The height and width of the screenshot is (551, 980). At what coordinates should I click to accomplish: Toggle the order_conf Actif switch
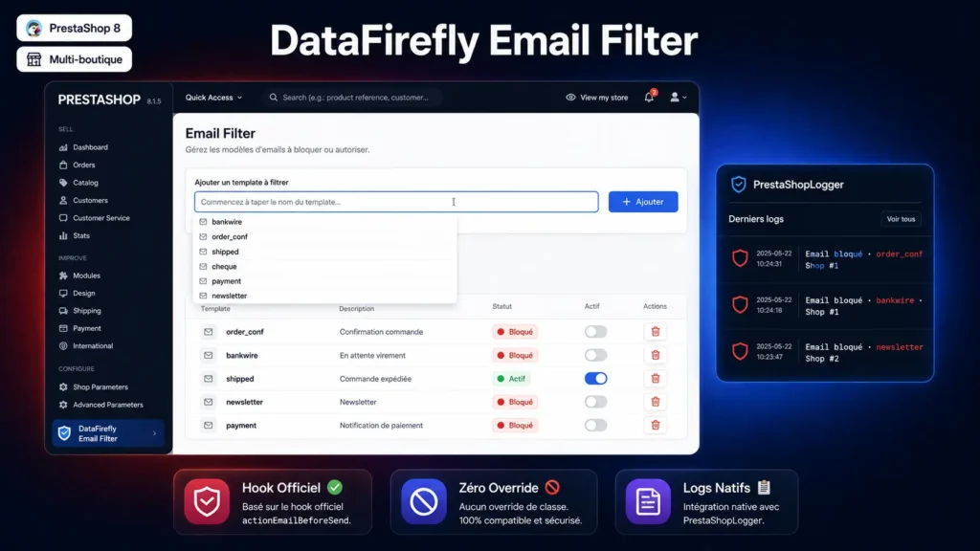point(595,332)
